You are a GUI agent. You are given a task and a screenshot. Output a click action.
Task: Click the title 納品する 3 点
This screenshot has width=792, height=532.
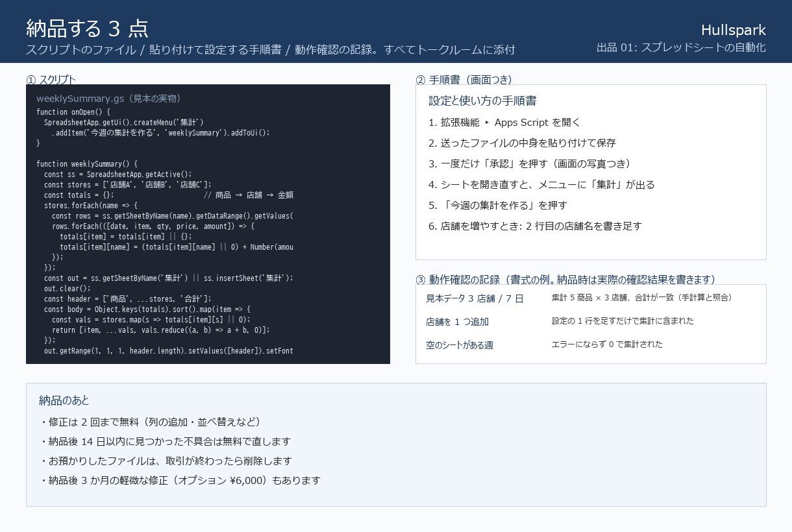point(87,29)
